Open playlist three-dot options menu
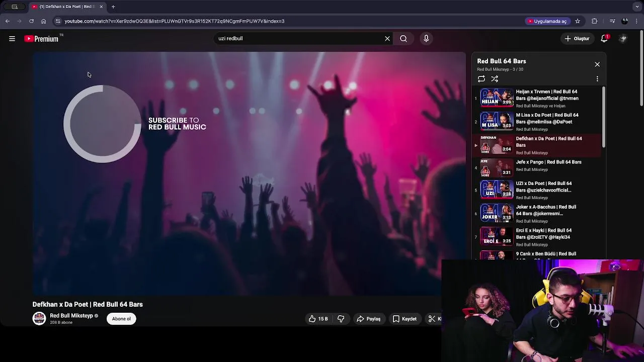The image size is (644, 362). point(597,79)
